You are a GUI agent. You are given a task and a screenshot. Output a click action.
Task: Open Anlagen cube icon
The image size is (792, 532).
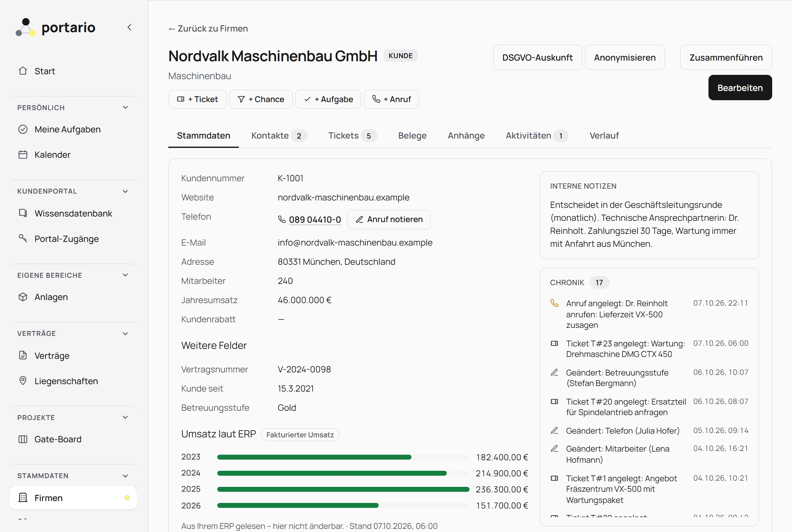tap(23, 297)
